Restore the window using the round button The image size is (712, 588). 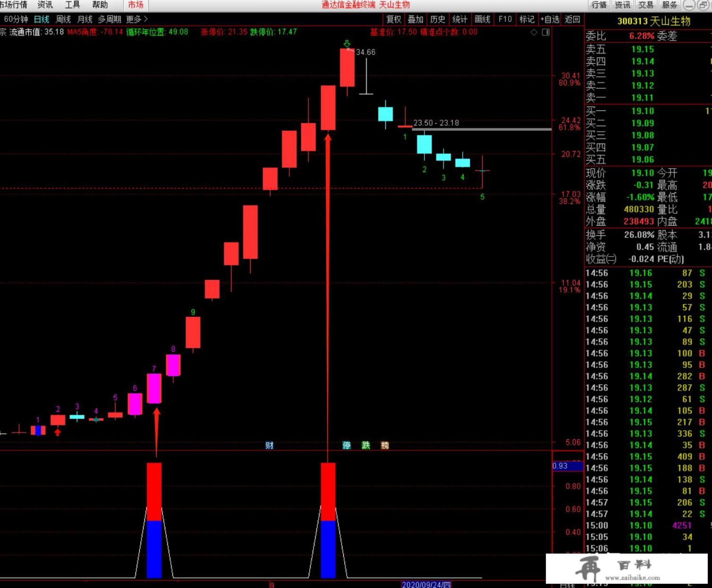(x=703, y=5)
